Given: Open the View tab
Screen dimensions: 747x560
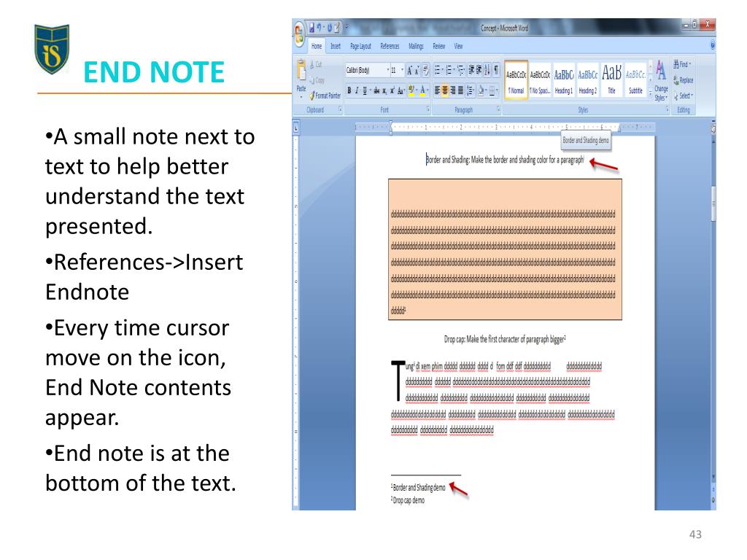Looking at the screenshot, I should click(x=458, y=46).
